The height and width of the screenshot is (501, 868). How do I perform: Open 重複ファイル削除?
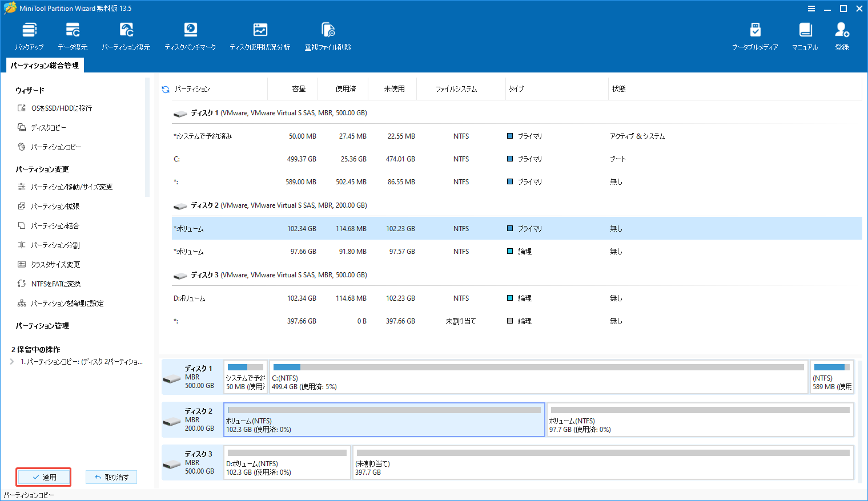tap(327, 34)
